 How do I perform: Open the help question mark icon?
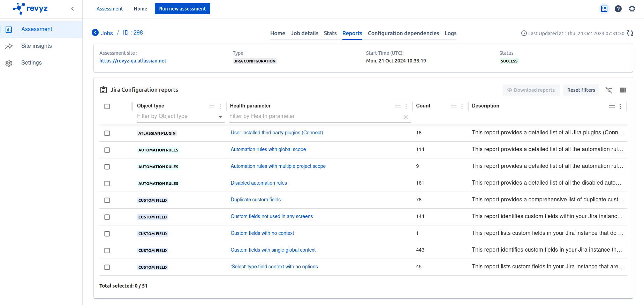click(618, 9)
